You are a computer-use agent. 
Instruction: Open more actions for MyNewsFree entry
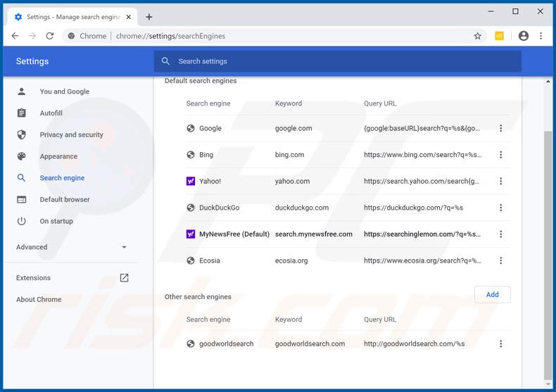pos(500,234)
